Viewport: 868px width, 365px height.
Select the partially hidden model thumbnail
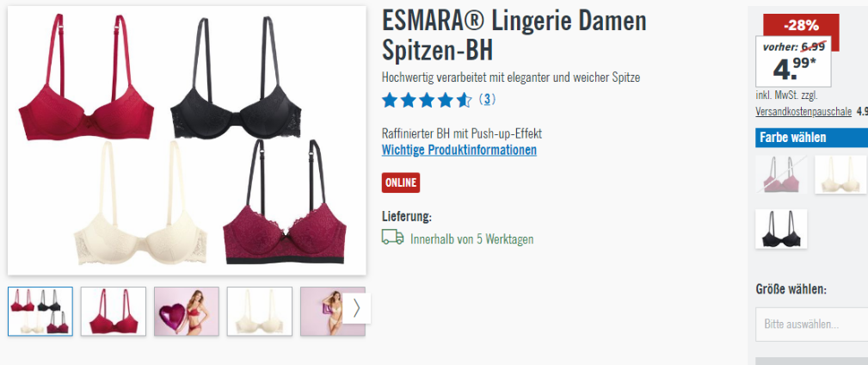point(323,312)
